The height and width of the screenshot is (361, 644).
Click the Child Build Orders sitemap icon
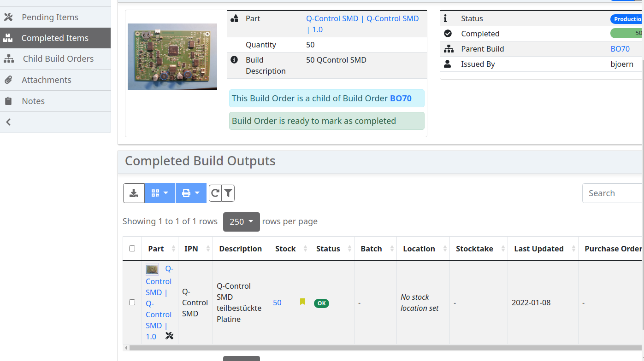click(x=9, y=59)
